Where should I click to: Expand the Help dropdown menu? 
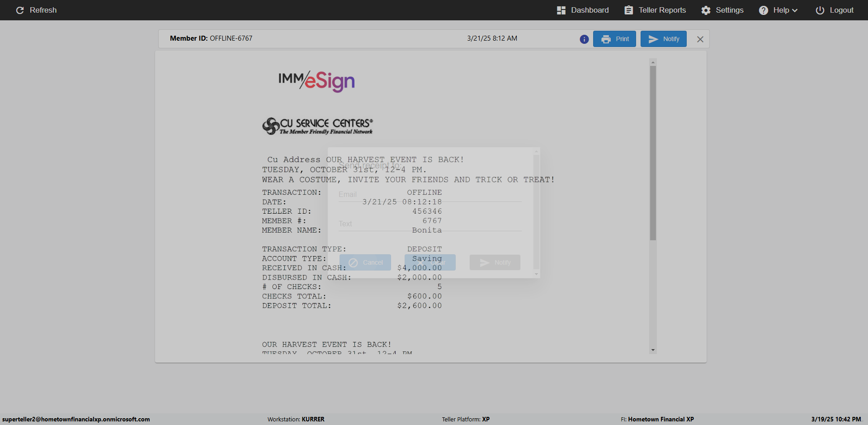[778, 10]
